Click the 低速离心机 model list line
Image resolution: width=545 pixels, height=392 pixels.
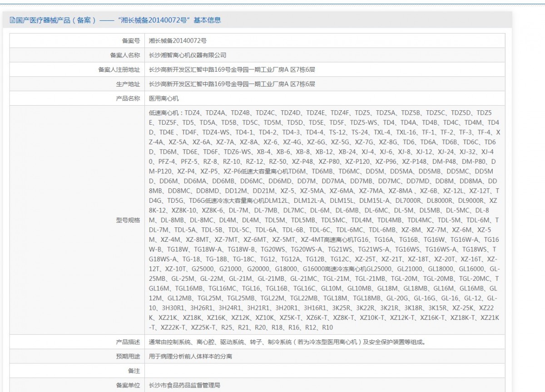[x=320, y=113]
